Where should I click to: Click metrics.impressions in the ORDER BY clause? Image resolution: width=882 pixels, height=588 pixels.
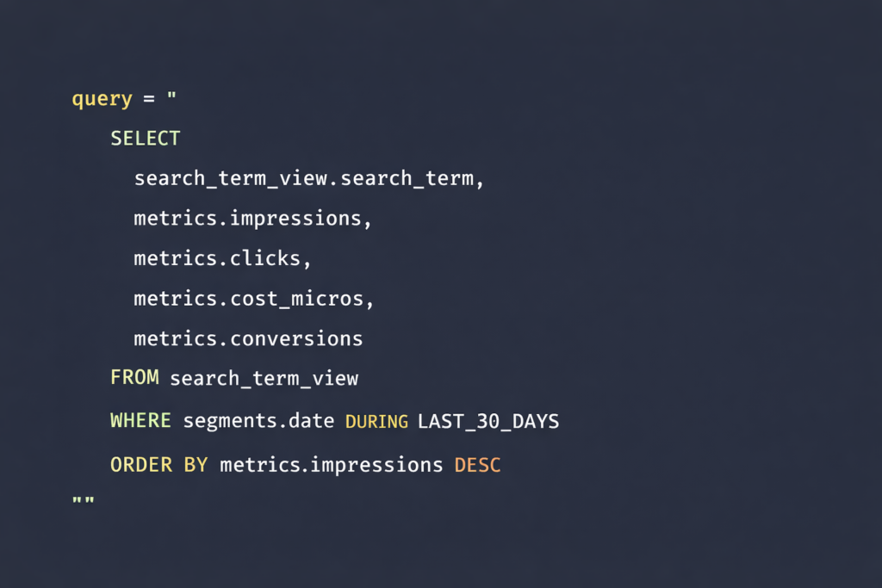tap(332, 465)
